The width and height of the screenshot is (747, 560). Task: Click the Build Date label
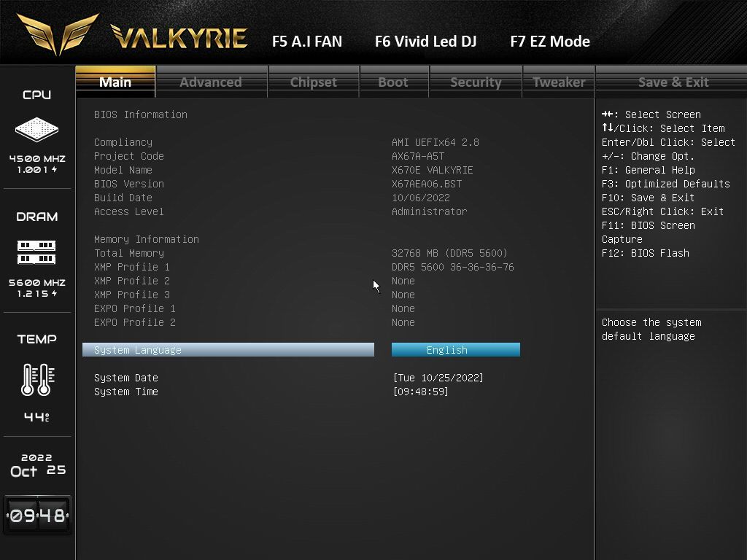click(123, 197)
